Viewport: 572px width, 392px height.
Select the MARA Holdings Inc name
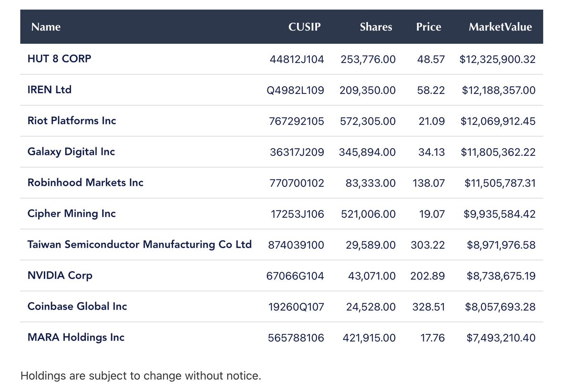[76, 337]
